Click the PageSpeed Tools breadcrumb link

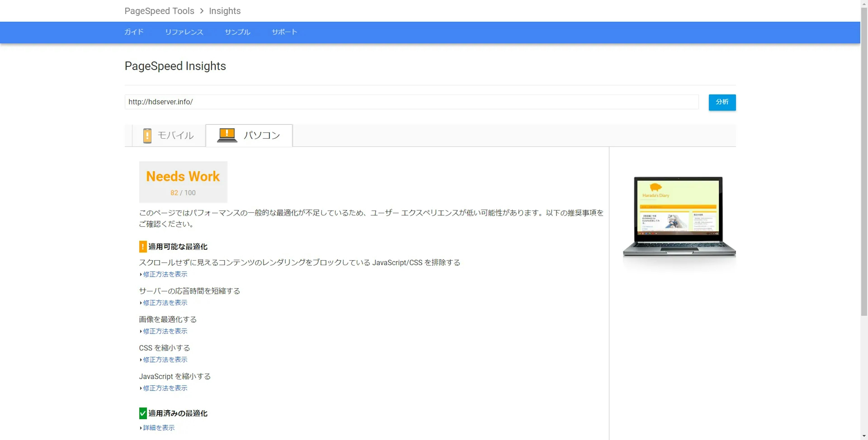tap(159, 11)
